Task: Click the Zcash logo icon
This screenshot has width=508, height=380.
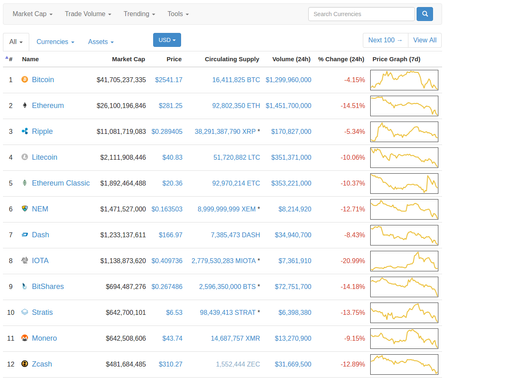Action: tap(25, 363)
